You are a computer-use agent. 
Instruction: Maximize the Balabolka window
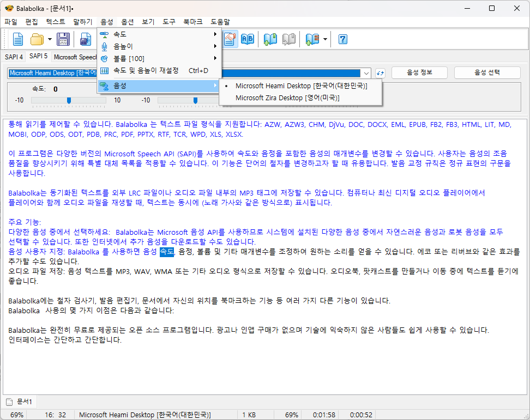point(492,8)
